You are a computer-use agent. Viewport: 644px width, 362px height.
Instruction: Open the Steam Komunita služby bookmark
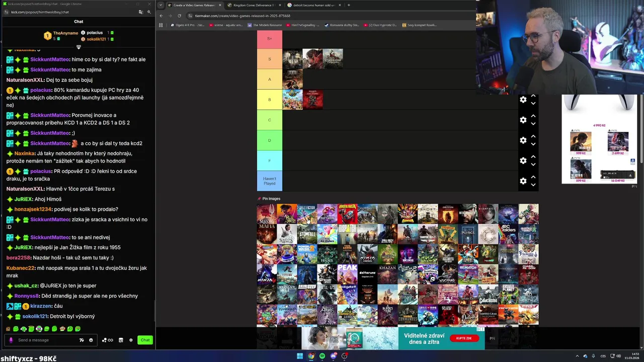tap(342, 25)
